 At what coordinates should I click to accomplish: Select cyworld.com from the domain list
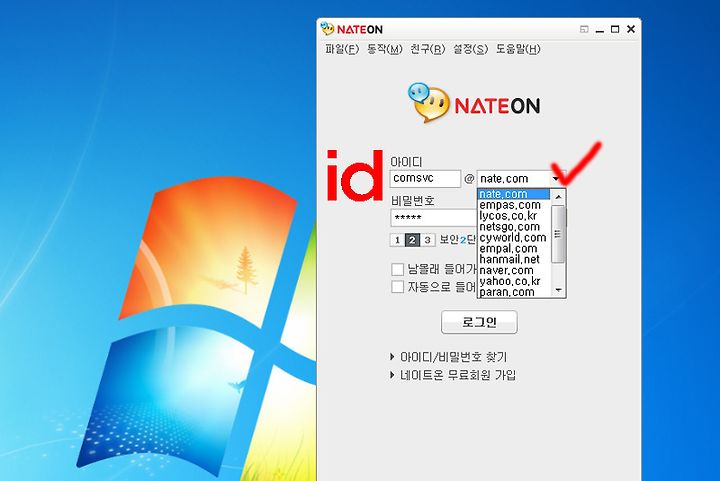513,238
